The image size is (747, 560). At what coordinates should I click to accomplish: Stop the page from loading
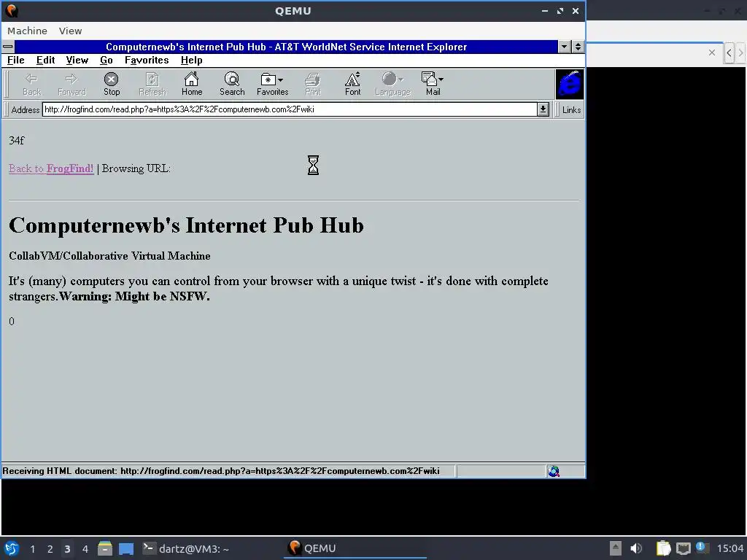coord(112,85)
